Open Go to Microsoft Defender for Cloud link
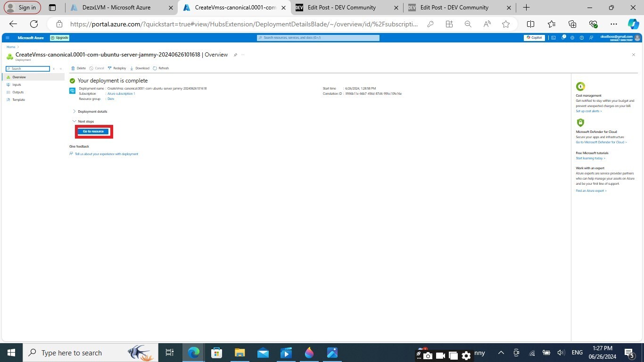This screenshot has height=362, width=644. coord(601,142)
